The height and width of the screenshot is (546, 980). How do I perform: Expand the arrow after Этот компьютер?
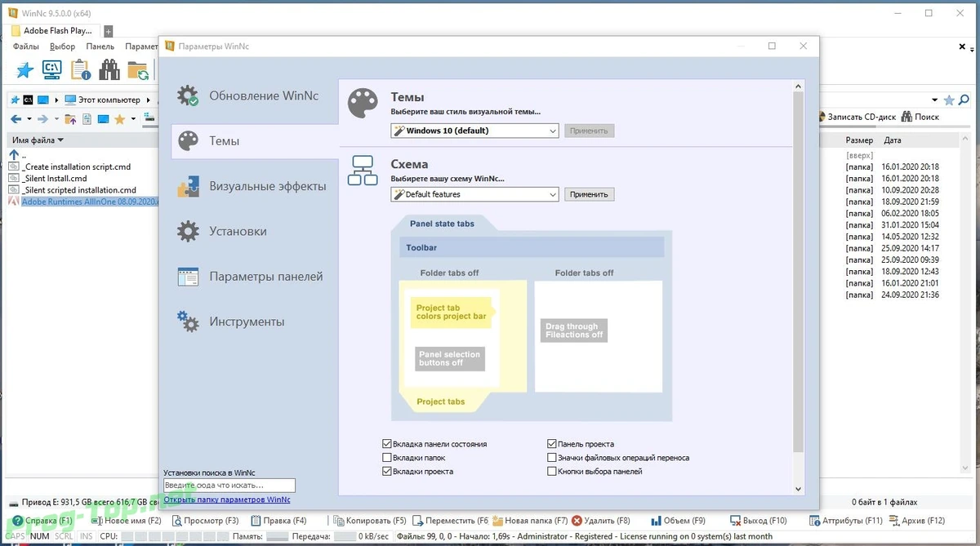pyautogui.click(x=149, y=100)
